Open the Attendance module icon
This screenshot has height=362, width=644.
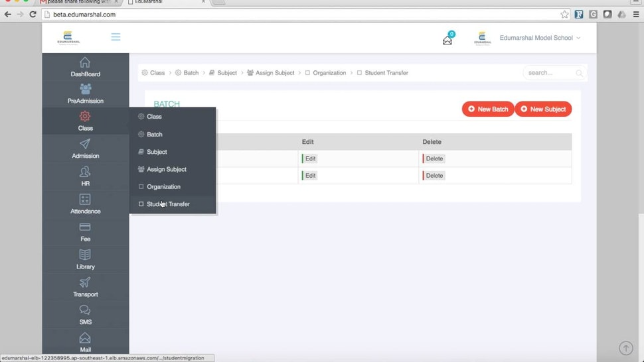pyautogui.click(x=85, y=200)
